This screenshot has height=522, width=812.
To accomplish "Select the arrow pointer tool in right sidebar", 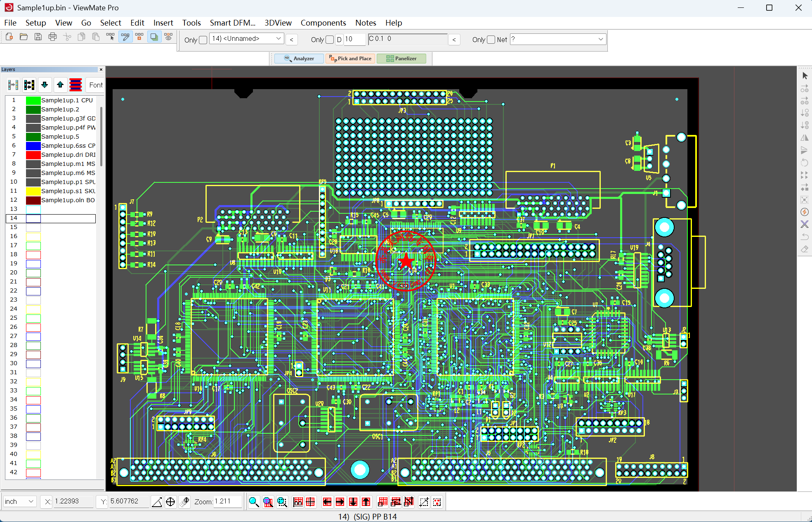I will click(x=805, y=76).
